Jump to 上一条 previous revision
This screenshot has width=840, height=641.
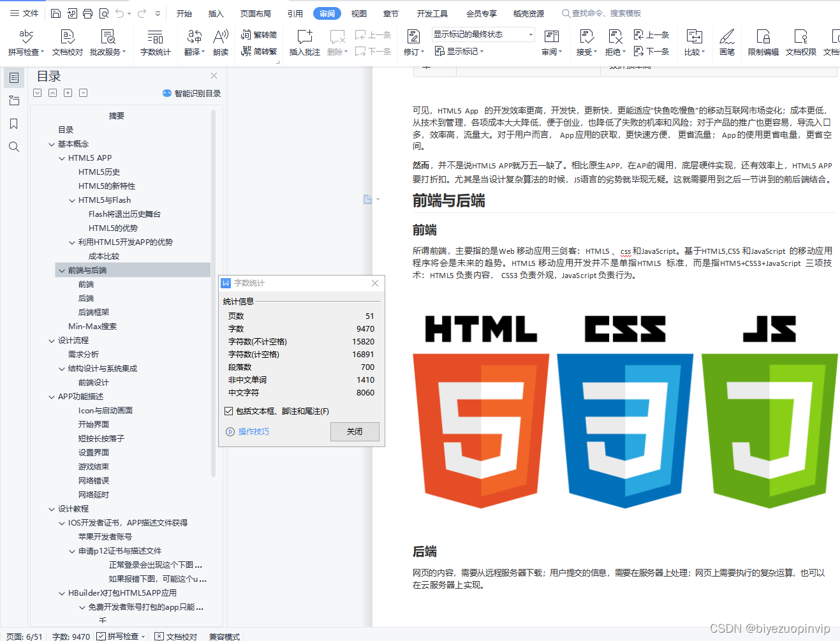coord(651,34)
